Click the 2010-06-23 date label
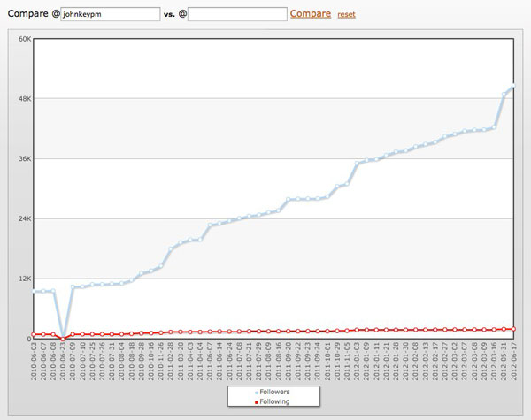Image resolution: width=531 pixels, height=420 pixels. (x=63, y=361)
